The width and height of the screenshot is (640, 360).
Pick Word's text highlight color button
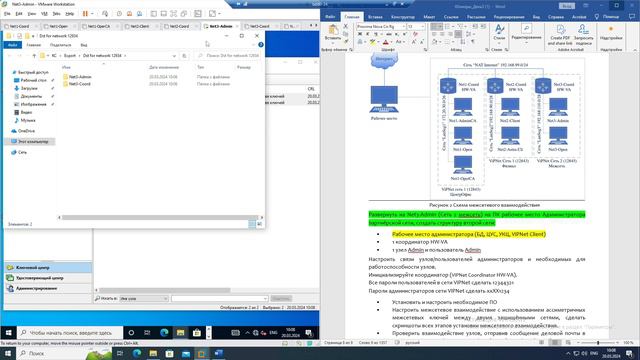(x=372, y=42)
